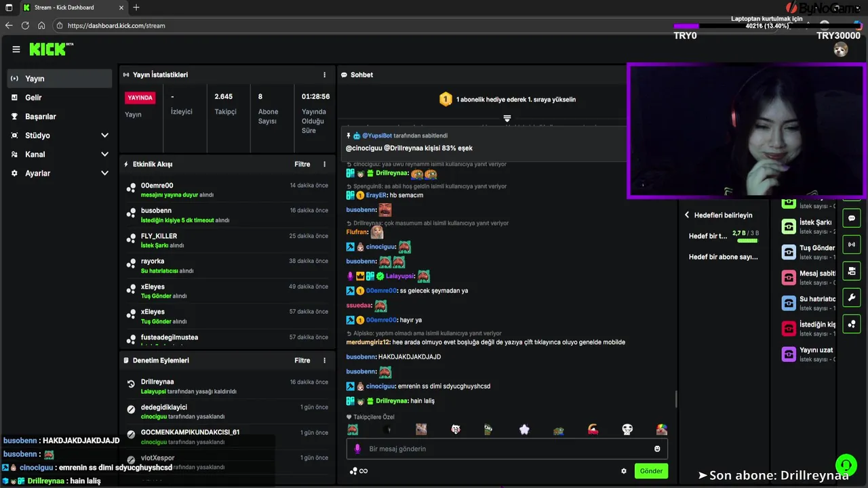Open the Etkinlik Akışı Filtre dropdown
Screen dimensions: 868x488
(x=302, y=164)
